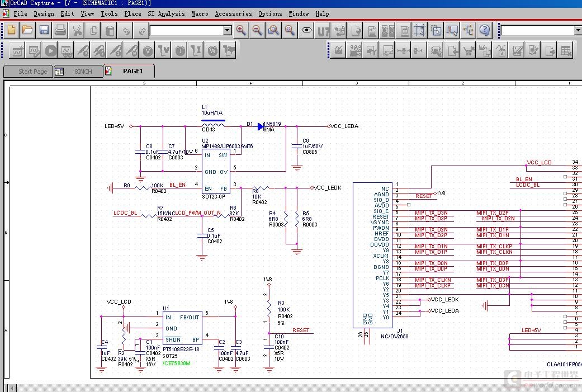Toggle area select mode
The image size is (582, 392).
pos(436,30)
